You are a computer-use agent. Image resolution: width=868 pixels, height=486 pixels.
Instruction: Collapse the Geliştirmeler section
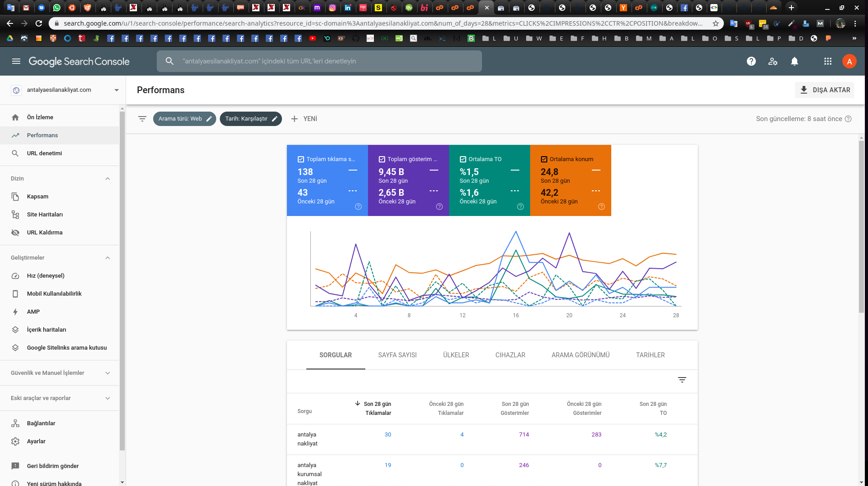(x=108, y=258)
